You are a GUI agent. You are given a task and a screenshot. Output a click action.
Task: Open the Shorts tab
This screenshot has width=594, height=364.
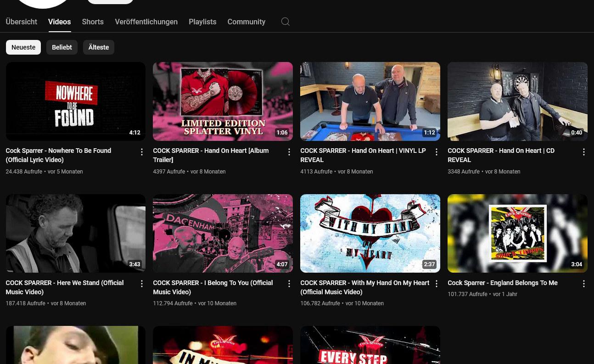tap(93, 22)
